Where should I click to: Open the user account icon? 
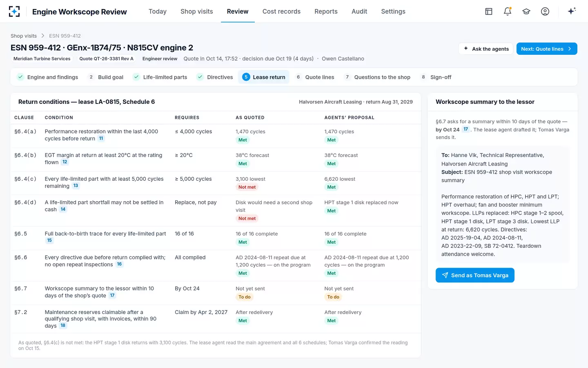(x=545, y=11)
